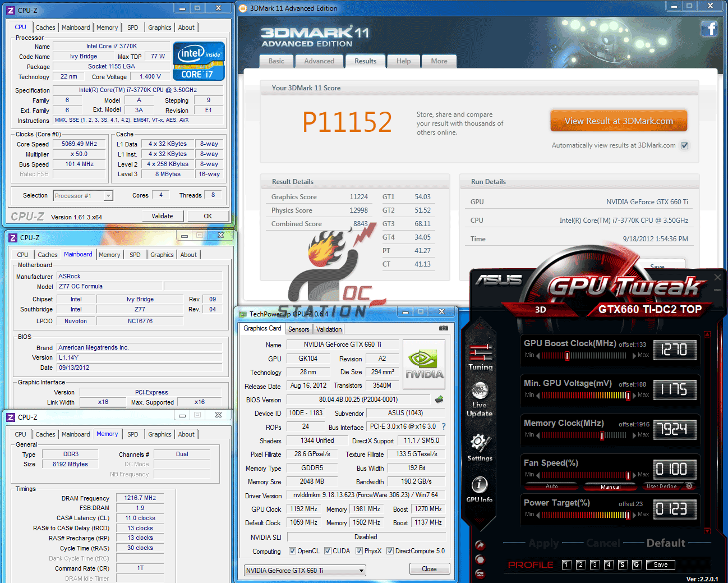This screenshot has width=728, height=583.
Task: Open the Facebook icon in 3DMark 11
Action: coord(709,29)
